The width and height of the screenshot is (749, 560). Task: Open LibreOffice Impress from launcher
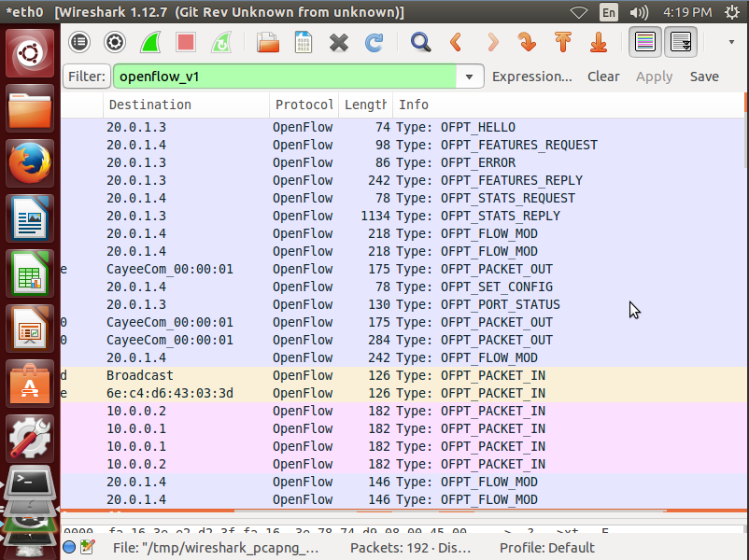pyautogui.click(x=30, y=329)
